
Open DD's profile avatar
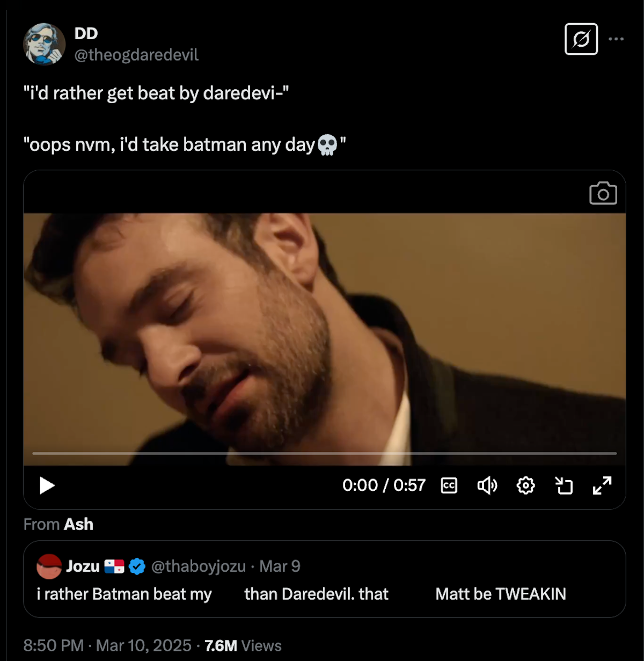44,44
